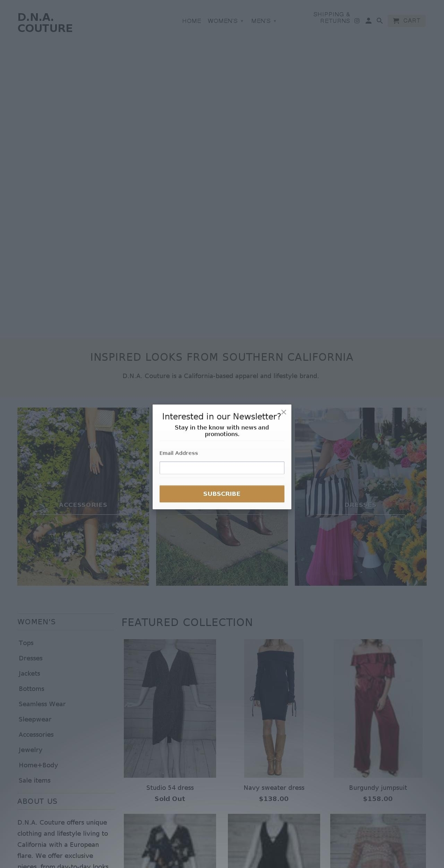
Task: Open SHIPPING & RETURNS page
Action: coord(332,18)
